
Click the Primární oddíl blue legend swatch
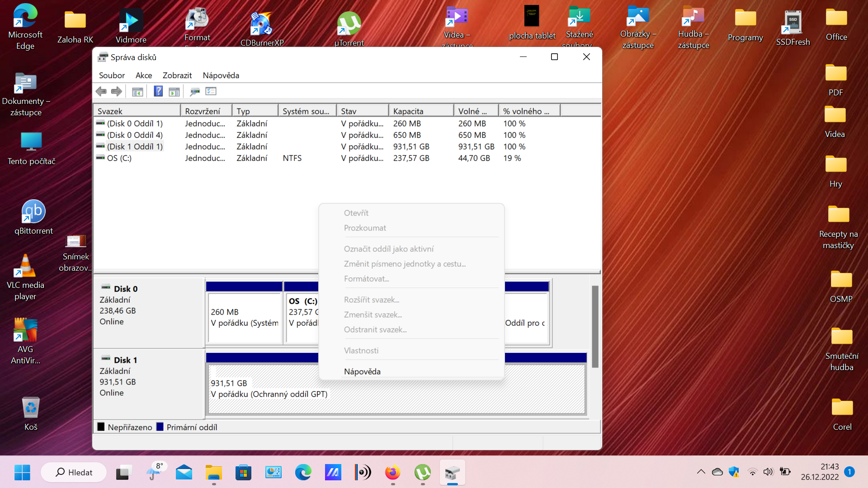160,427
